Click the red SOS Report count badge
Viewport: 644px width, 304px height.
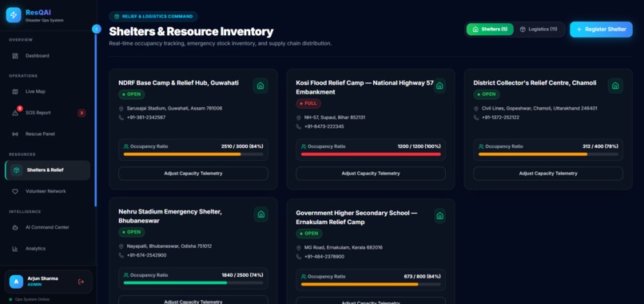pos(81,113)
